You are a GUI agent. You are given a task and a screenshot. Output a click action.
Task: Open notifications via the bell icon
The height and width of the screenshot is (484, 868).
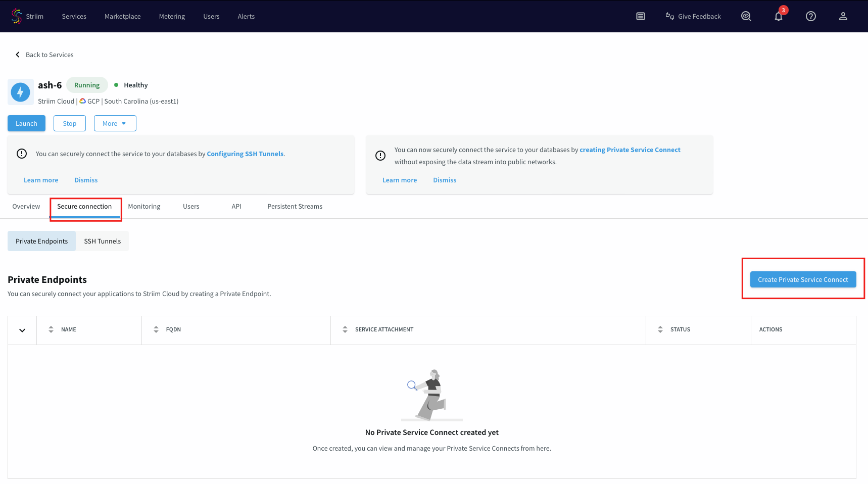point(778,16)
